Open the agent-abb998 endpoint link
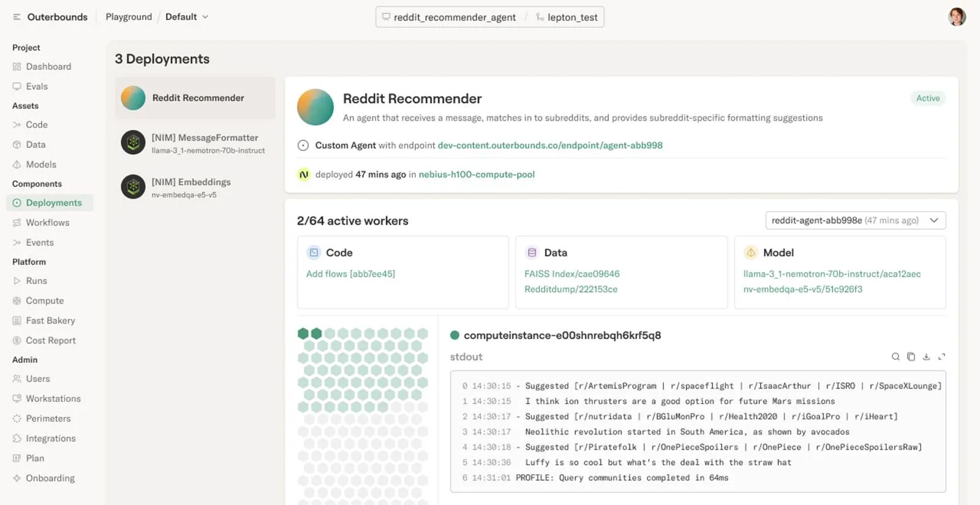The height and width of the screenshot is (505, 980). pyautogui.click(x=550, y=146)
